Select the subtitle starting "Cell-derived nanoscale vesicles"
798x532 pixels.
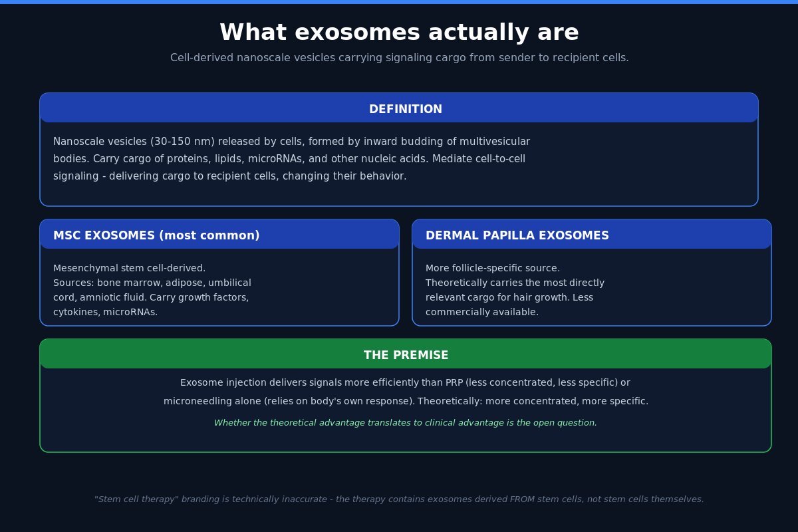pyautogui.click(x=399, y=58)
